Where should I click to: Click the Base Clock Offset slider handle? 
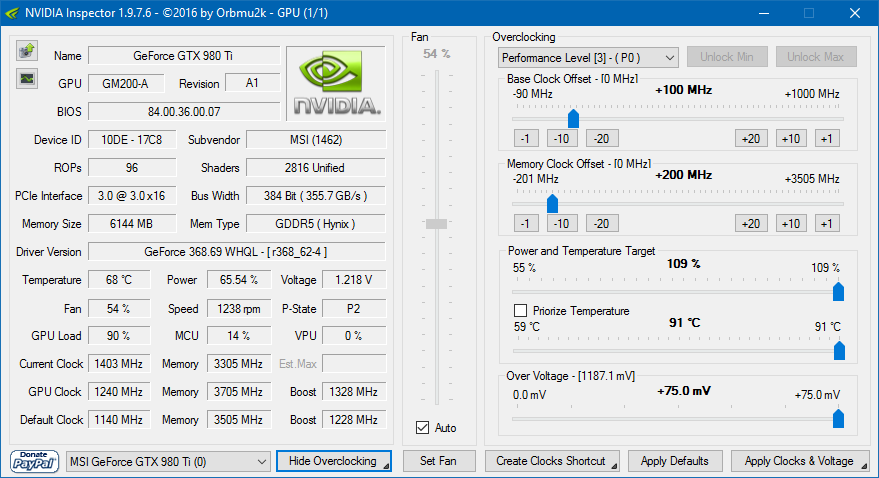coord(573,118)
